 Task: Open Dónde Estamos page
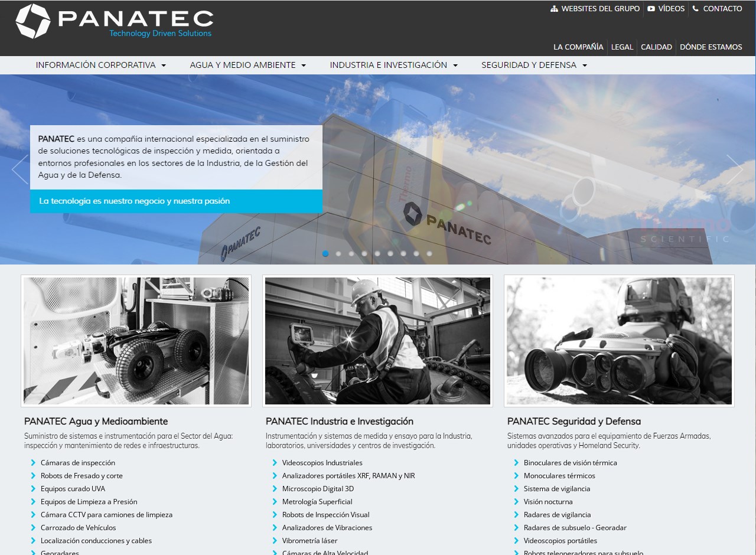click(x=711, y=47)
